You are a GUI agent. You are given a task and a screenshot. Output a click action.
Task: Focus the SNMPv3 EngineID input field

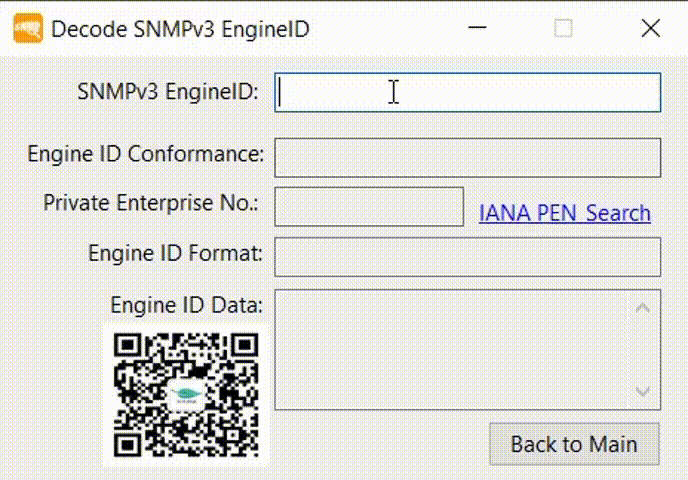[x=467, y=93]
